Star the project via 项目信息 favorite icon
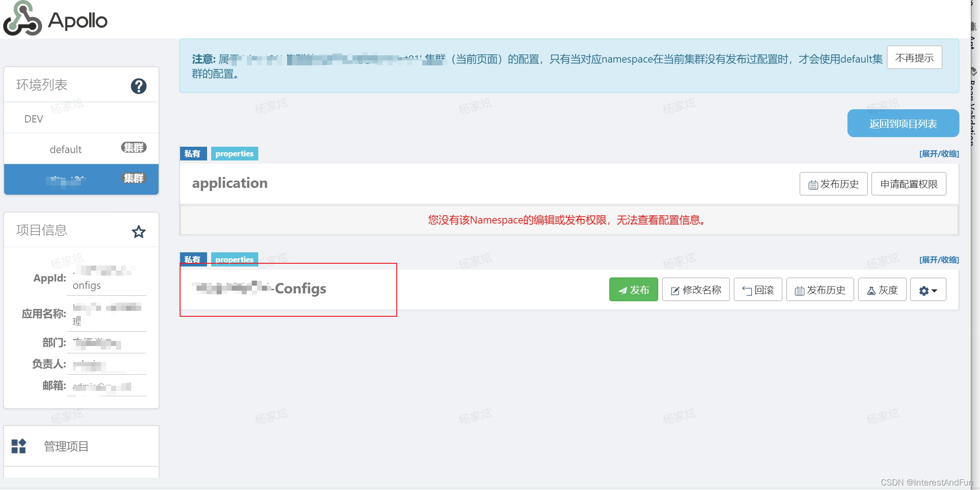 pyautogui.click(x=138, y=231)
